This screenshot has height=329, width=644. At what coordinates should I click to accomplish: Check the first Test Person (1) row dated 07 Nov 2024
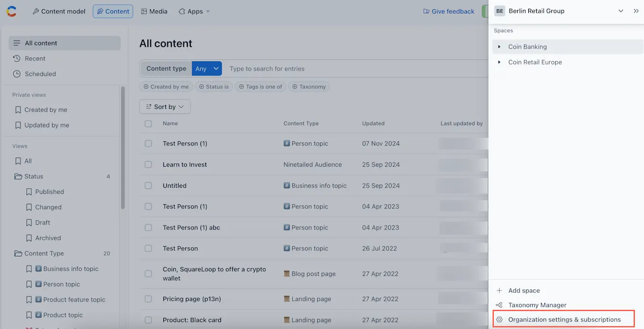(148, 144)
